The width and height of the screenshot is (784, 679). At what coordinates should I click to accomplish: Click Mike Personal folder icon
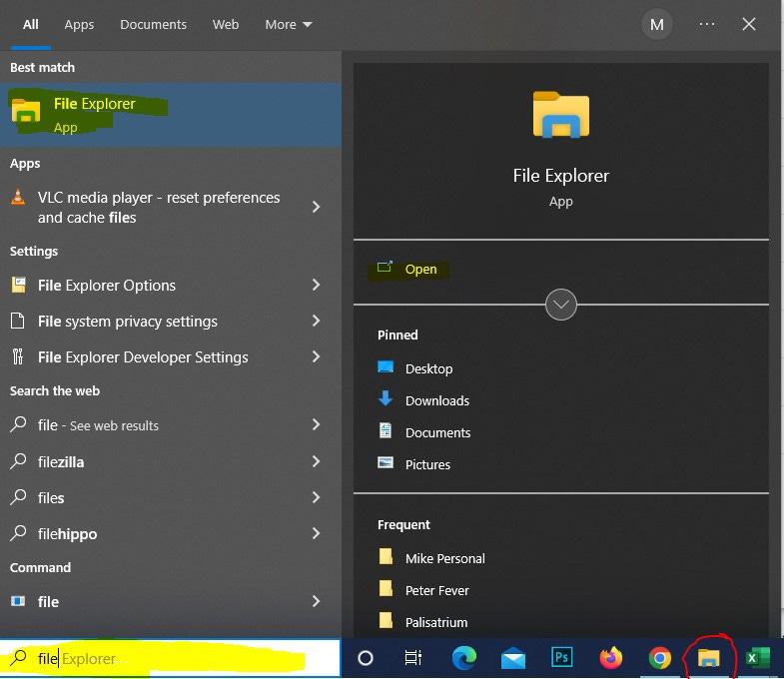click(386, 556)
